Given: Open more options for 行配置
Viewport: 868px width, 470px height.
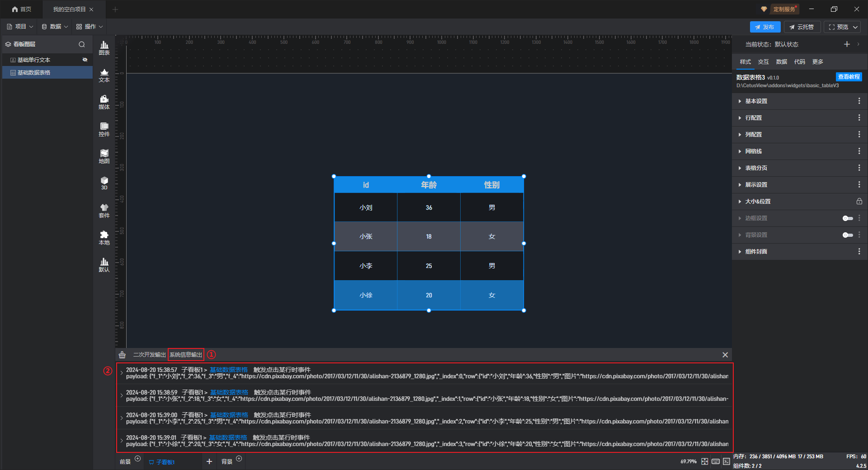Looking at the screenshot, I should (859, 117).
